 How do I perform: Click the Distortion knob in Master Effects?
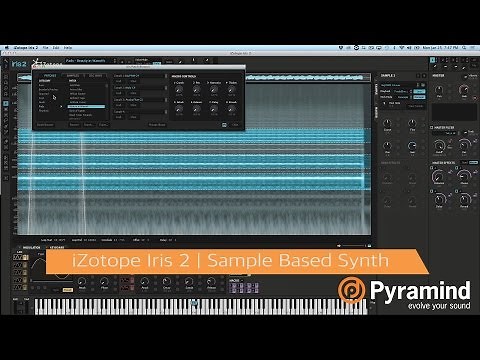click(439, 176)
